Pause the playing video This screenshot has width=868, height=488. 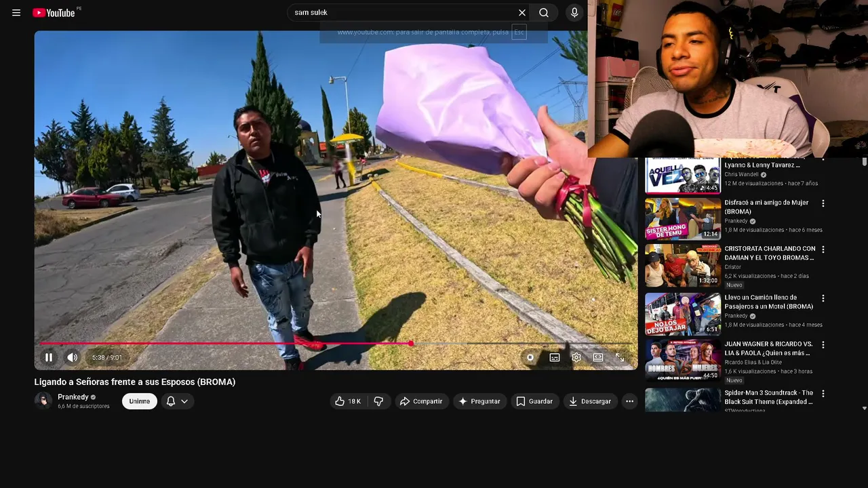[x=49, y=357]
